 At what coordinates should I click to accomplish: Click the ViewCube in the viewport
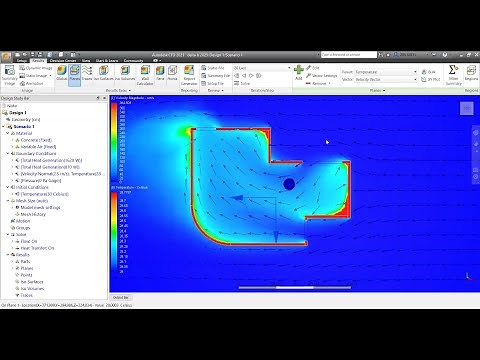point(467,108)
